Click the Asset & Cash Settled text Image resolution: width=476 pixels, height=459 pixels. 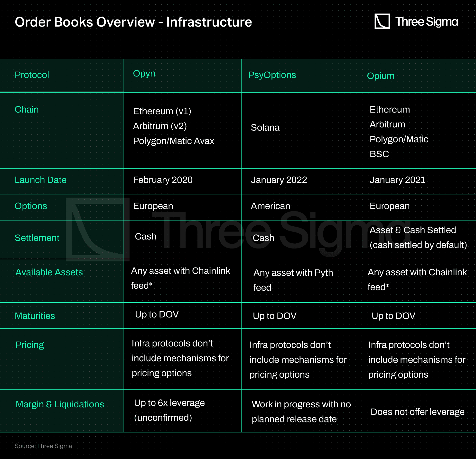pyautogui.click(x=413, y=230)
